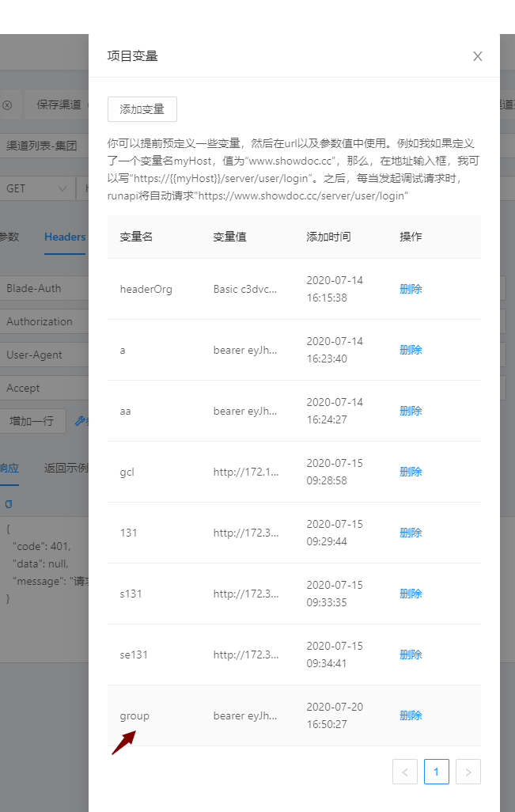Go to previous page arrow
515x812 pixels.
(405, 772)
